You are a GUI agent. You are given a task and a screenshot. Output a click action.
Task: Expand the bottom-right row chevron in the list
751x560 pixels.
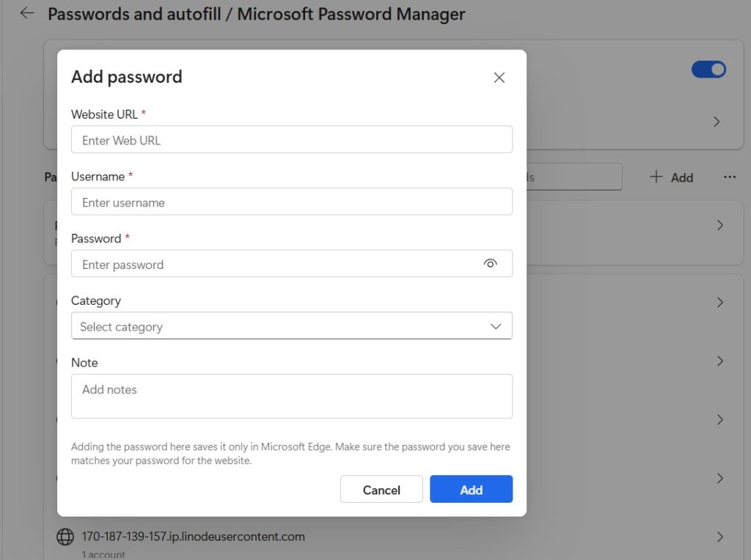[720, 536]
